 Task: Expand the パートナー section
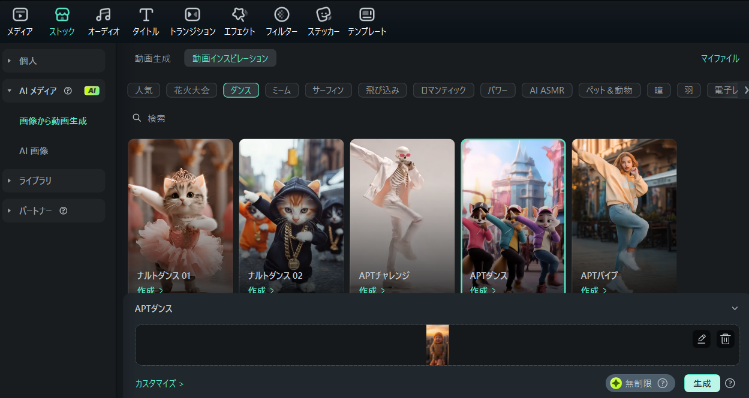[9, 211]
